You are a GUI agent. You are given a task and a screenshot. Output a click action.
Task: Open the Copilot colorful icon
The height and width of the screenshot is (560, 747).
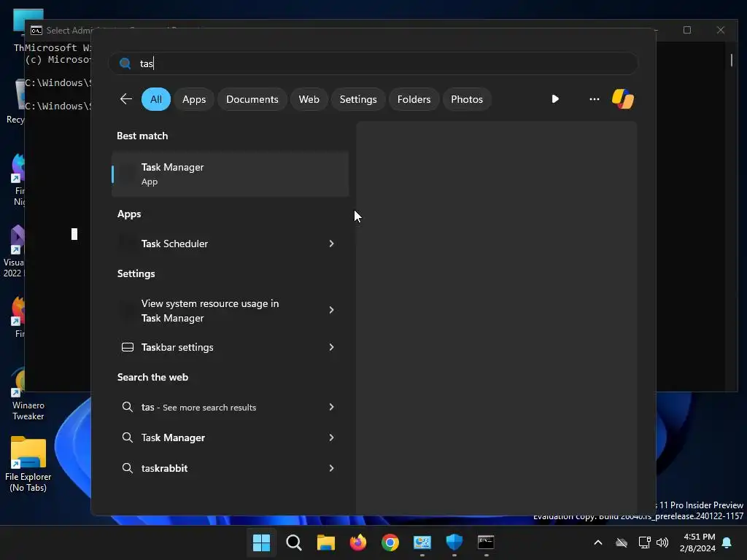coord(623,99)
